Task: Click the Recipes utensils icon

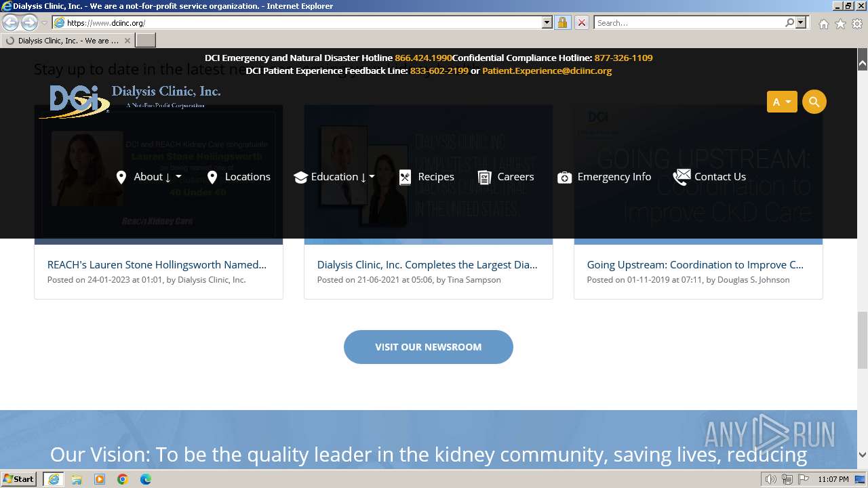Action: click(405, 178)
